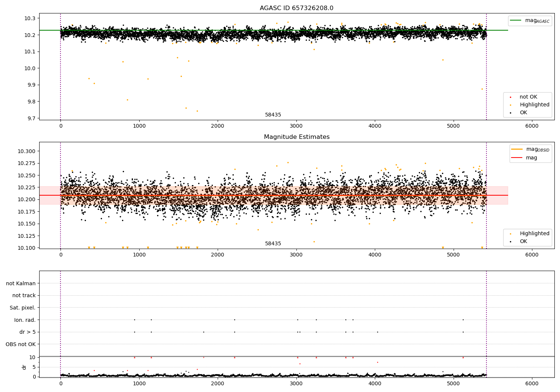The image size is (560, 392).
Task: Click the 'not Kalman' y-axis label
Action: [21, 283]
